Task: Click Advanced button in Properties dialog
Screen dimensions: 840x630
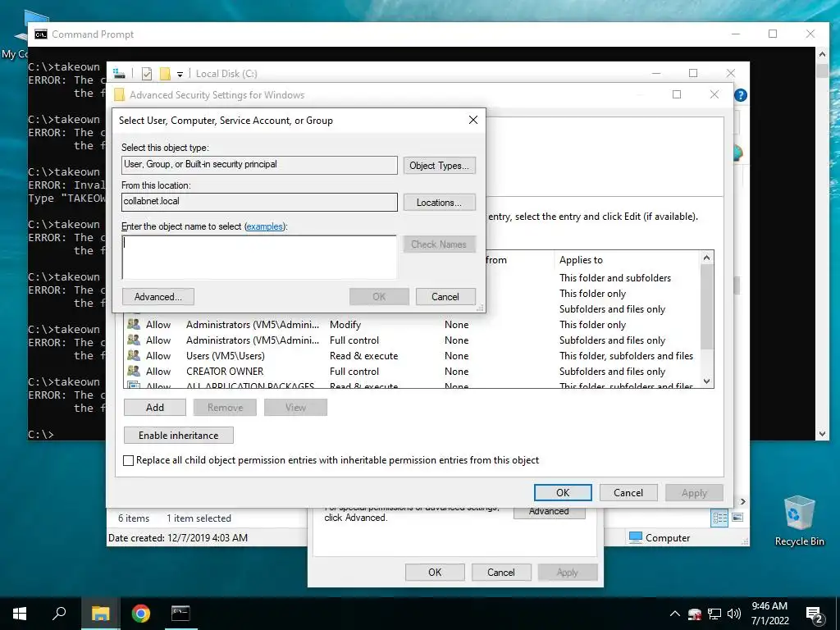Action: click(x=549, y=513)
